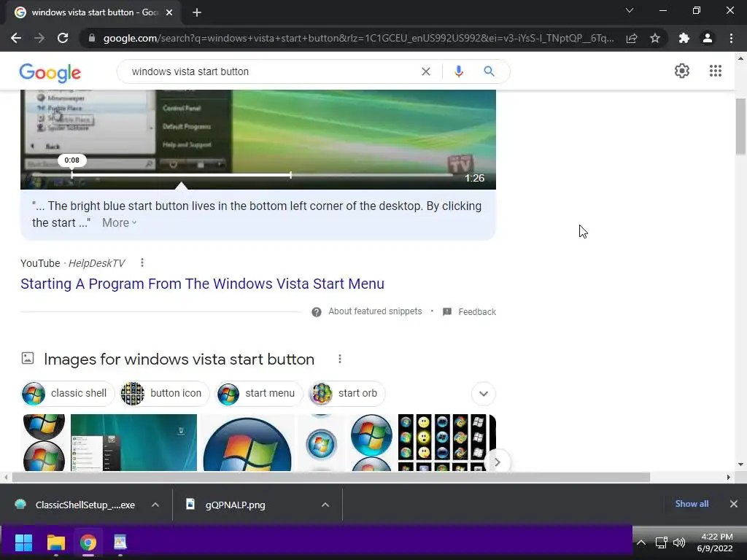Open Images for windows vista start button
The height and width of the screenshot is (560, 747).
click(179, 359)
